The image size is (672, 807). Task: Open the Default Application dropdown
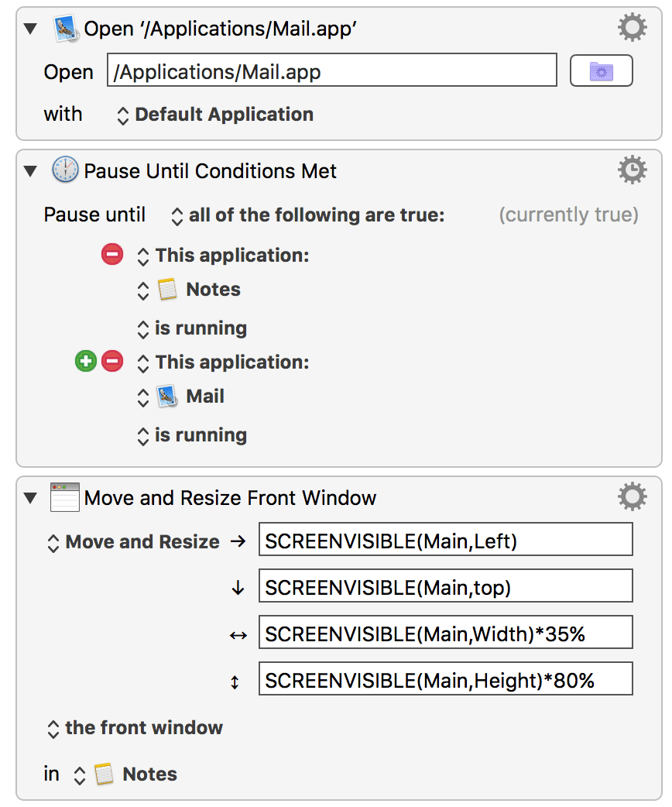[215, 115]
